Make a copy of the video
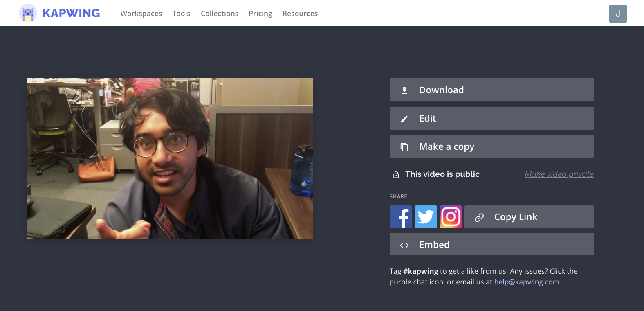The width and height of the screenshot is (644, 311). 492,146
